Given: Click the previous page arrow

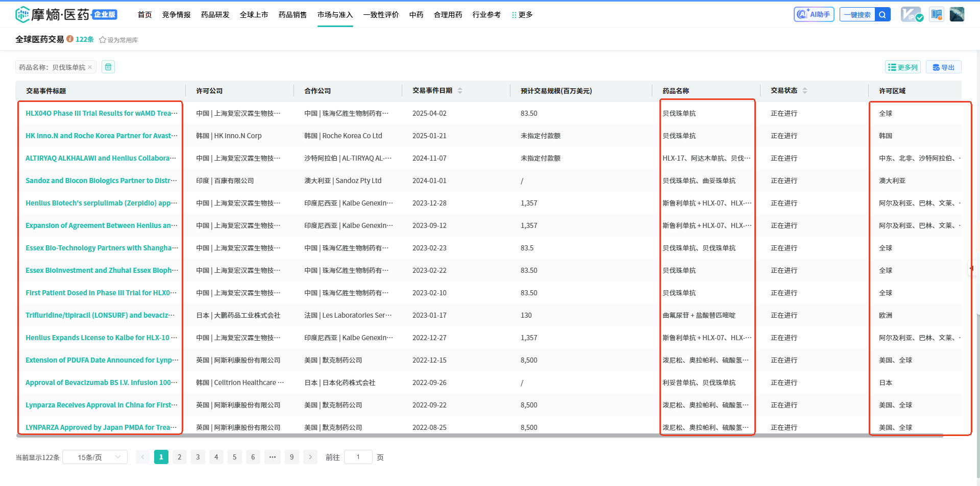Looking at the screenshot, I should [143, 457].
